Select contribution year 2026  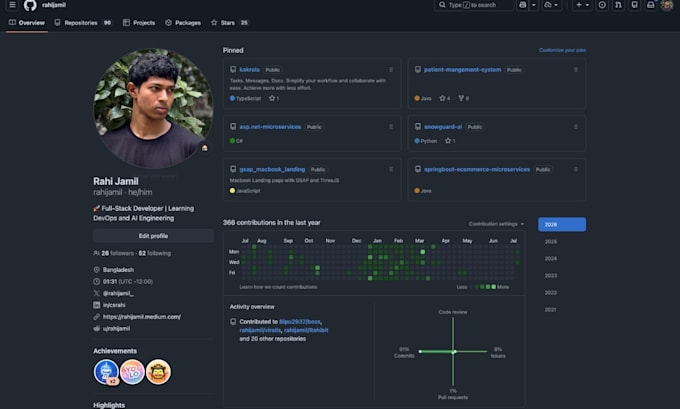click(x=562, y=224)
